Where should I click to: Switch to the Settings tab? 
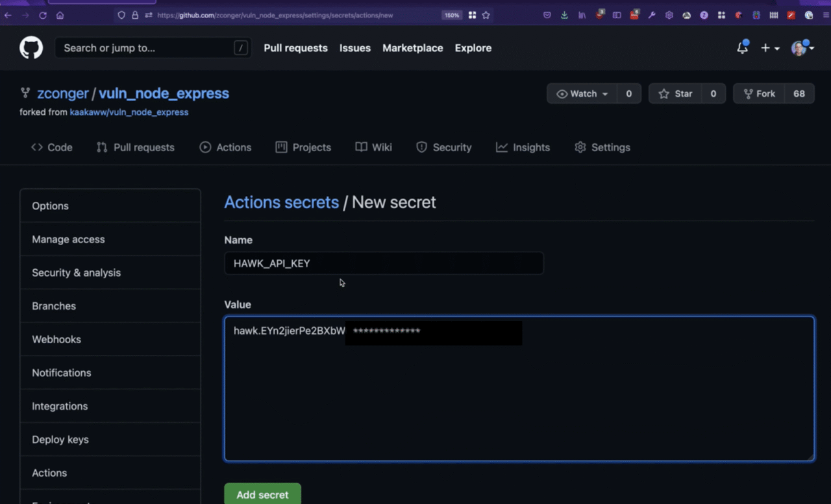pyautogui.click(x=602, y=147)
